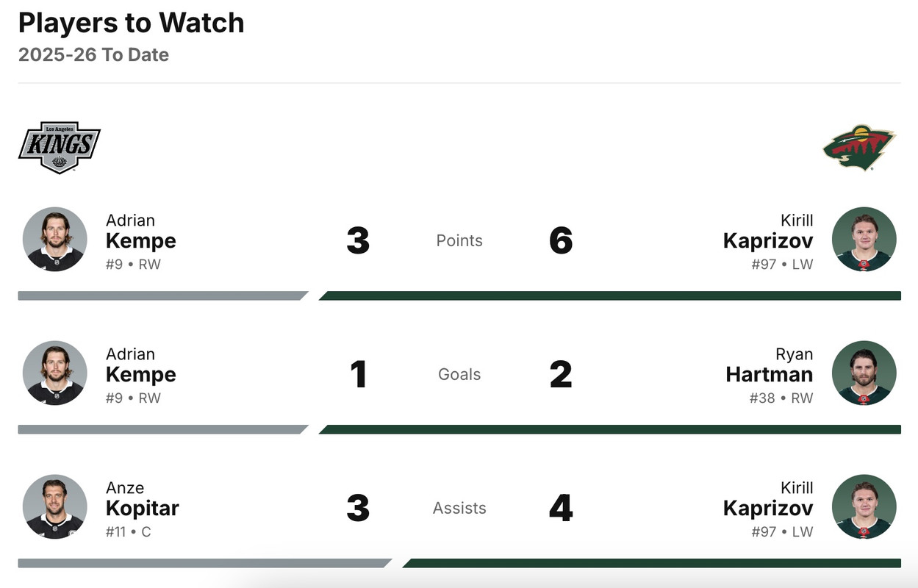
Task: Click the Los Angeles Kings logo
Action: [59, 147]
